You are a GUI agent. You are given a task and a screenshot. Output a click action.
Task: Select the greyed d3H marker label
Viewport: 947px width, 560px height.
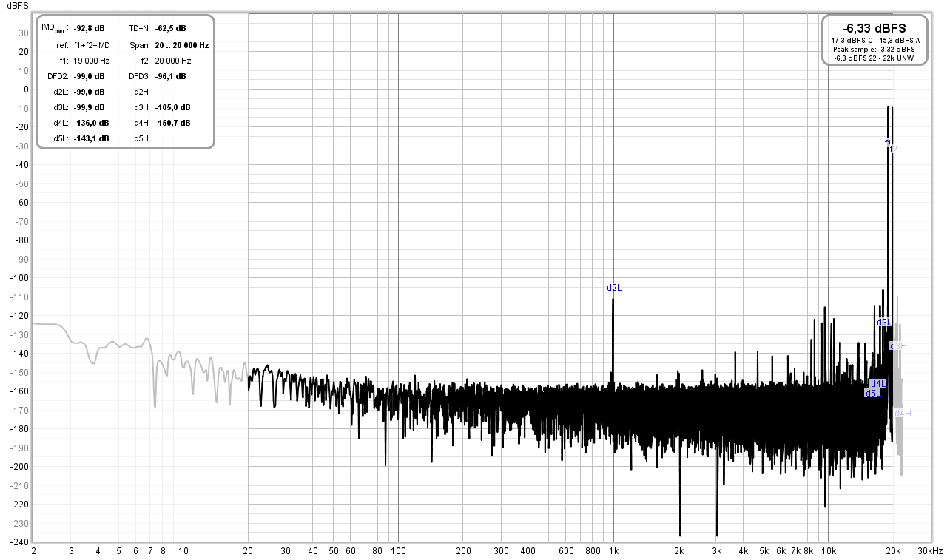point(898,345)
